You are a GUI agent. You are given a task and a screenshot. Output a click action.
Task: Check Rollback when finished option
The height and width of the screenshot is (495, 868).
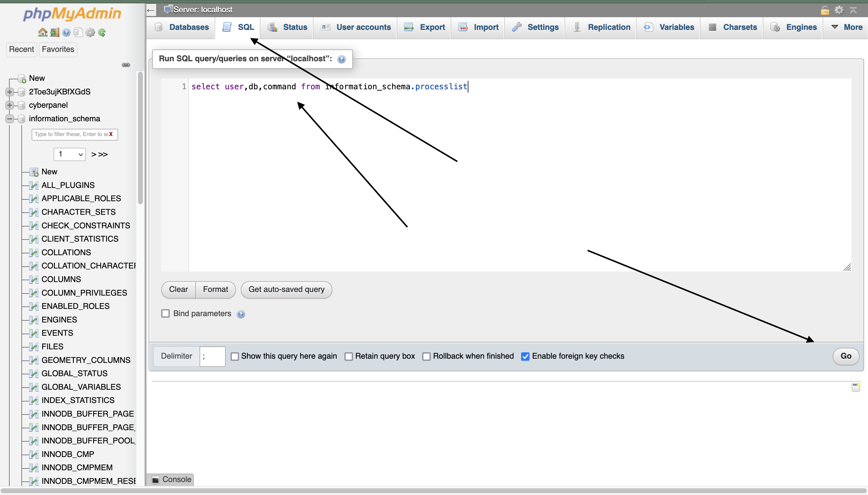click(426, 356)
